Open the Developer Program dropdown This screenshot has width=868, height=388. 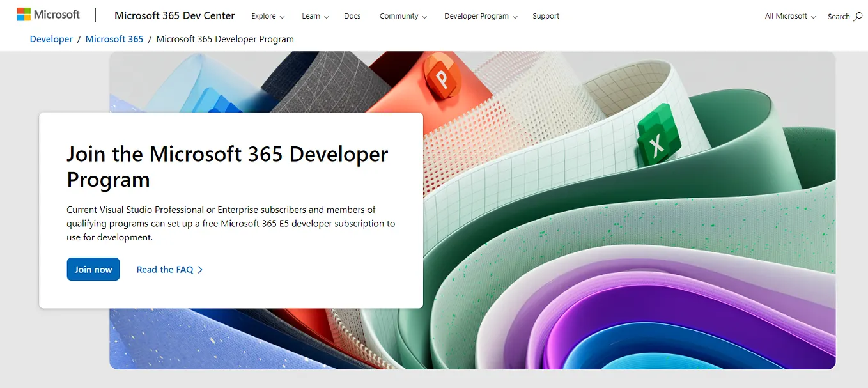480,16
